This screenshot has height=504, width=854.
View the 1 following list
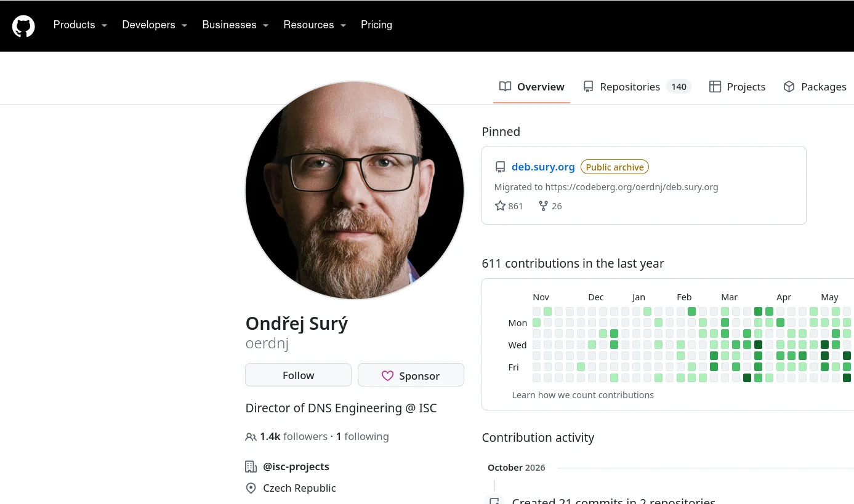pos(363,436)
